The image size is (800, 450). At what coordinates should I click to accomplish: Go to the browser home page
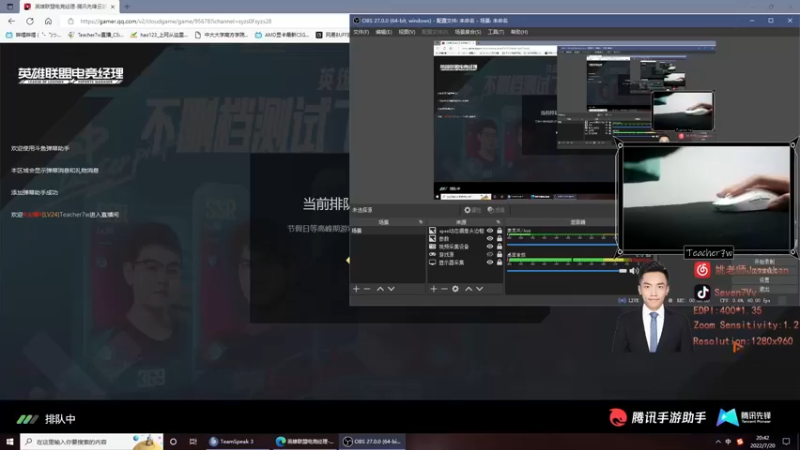point(48,21)
